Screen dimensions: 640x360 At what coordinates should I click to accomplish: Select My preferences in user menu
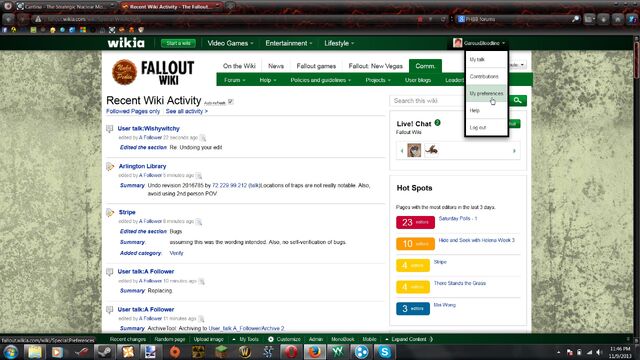(486, 93)
